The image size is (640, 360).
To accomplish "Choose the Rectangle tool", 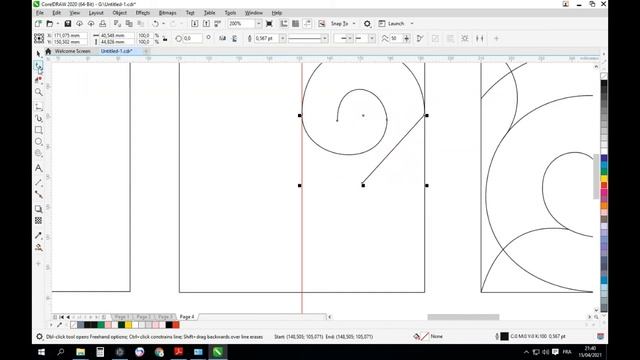I will (x=39, y=130).
